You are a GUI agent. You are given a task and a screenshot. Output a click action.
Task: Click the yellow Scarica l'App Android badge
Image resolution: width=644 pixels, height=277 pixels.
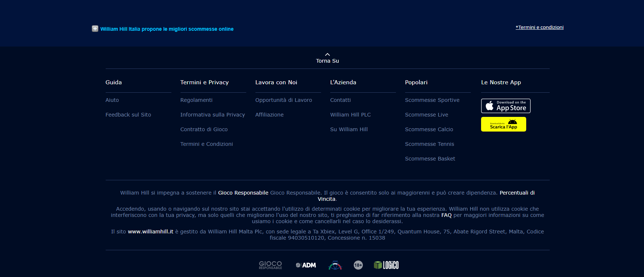(503, 124)
